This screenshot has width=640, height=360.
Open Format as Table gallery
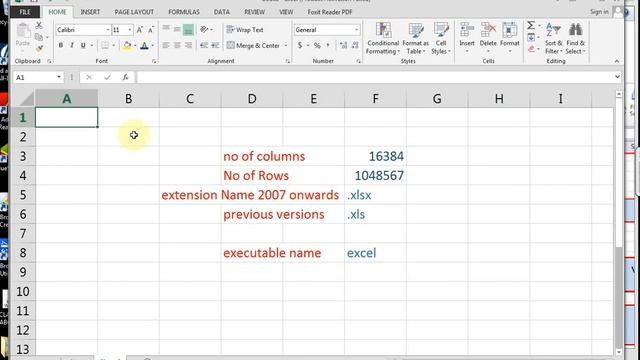[x=416, y=39]
